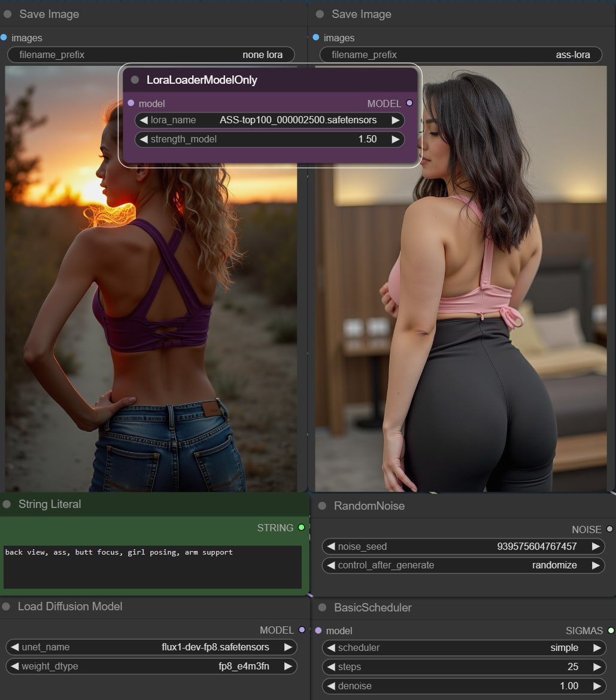Click the MODEL output port on LoraLoaderModelOnly

(x=409, y=104)
